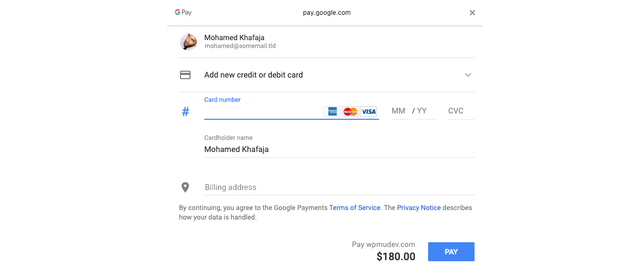Open the Terms of Service link
The height and width of the screenshot is (276, 644).
pos(355,208)
